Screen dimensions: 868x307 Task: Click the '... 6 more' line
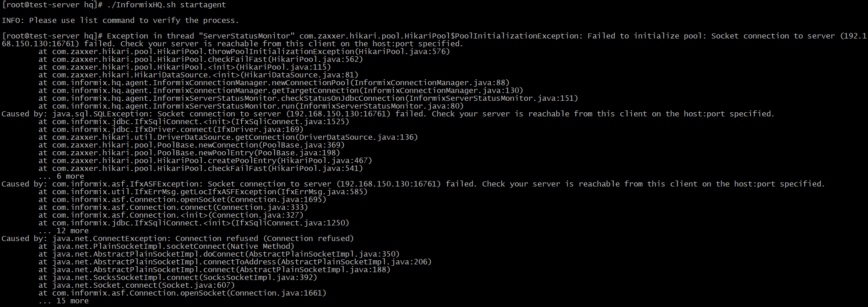click(x=61, y=176)
